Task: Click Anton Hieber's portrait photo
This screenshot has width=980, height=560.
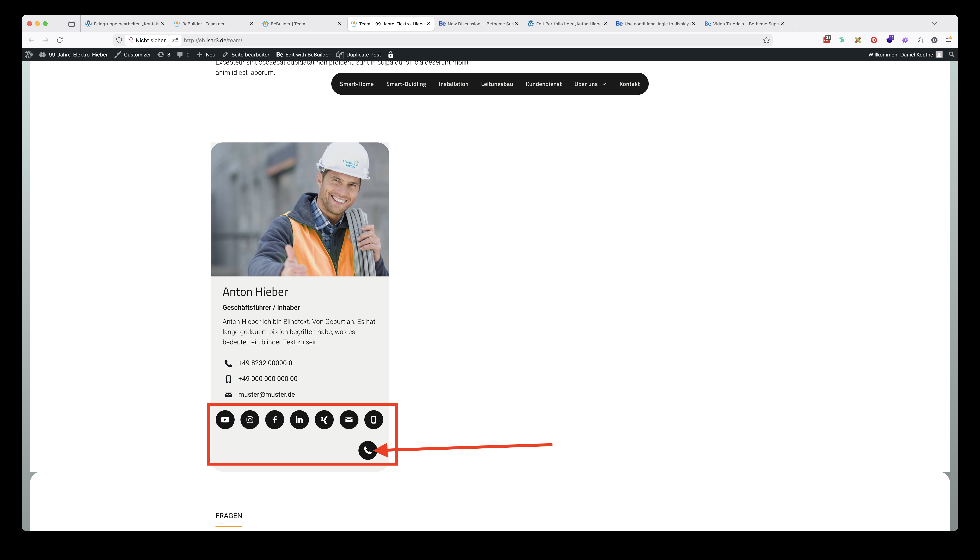Action: pyautogui.click(x=300, y=209)
